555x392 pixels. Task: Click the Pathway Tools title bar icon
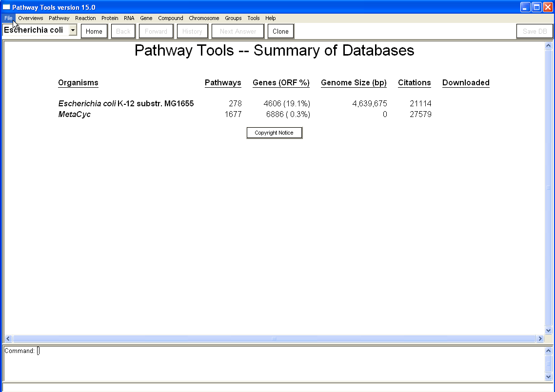pos(6,7)
